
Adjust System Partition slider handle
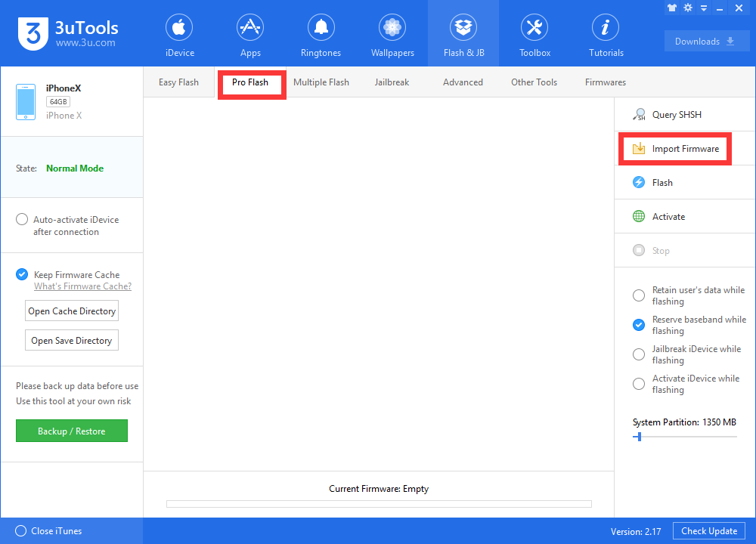pyautogui.click(x=640, y=437)
